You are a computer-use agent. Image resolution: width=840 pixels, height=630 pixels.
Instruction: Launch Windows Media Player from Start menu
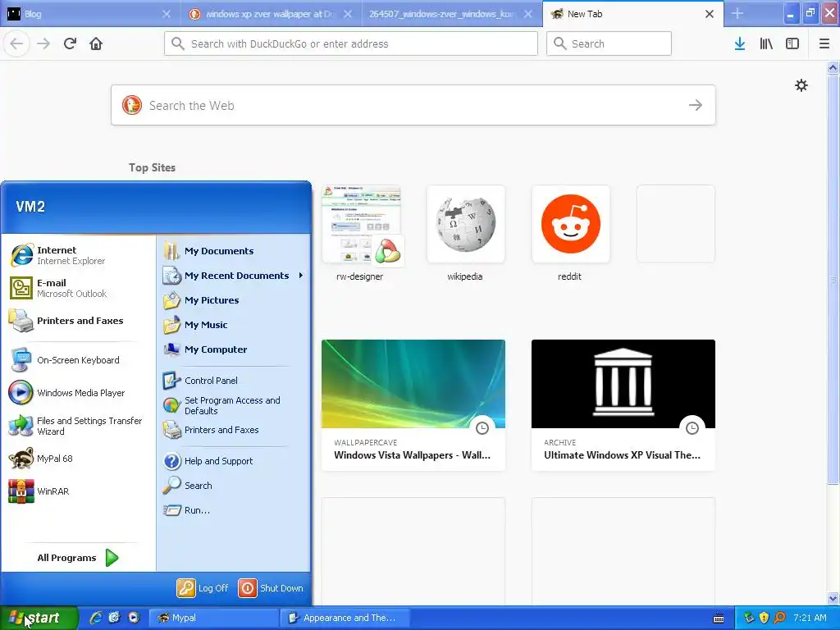coord(78,393)
